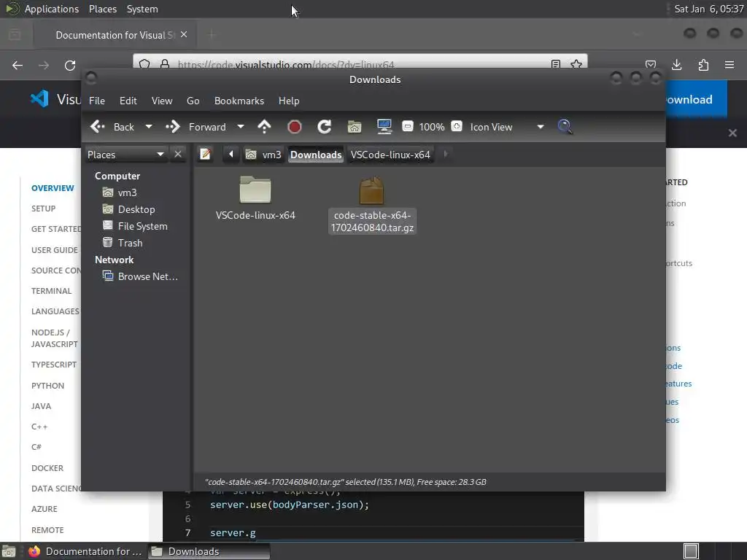Open the File menu in Downloads window
Viewport: 747px width, 560px height.
point(97,101)
